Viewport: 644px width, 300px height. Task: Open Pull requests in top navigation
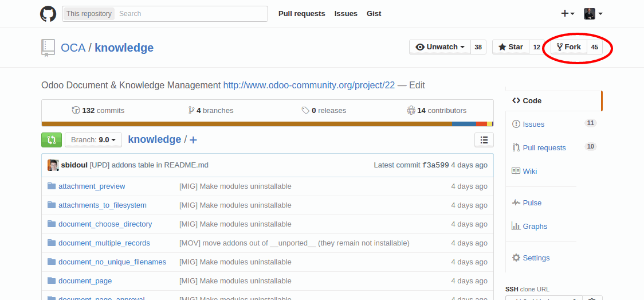302,14
